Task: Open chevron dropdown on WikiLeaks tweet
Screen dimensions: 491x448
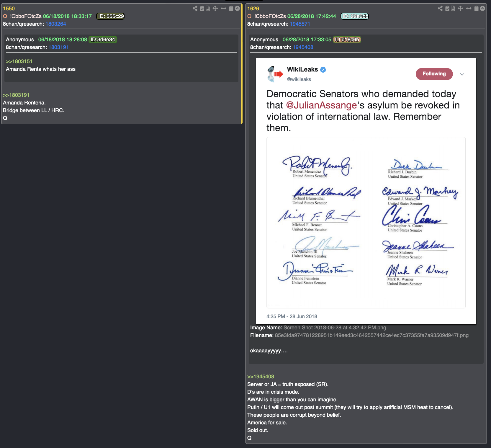Action: click(x=462, y=74)
